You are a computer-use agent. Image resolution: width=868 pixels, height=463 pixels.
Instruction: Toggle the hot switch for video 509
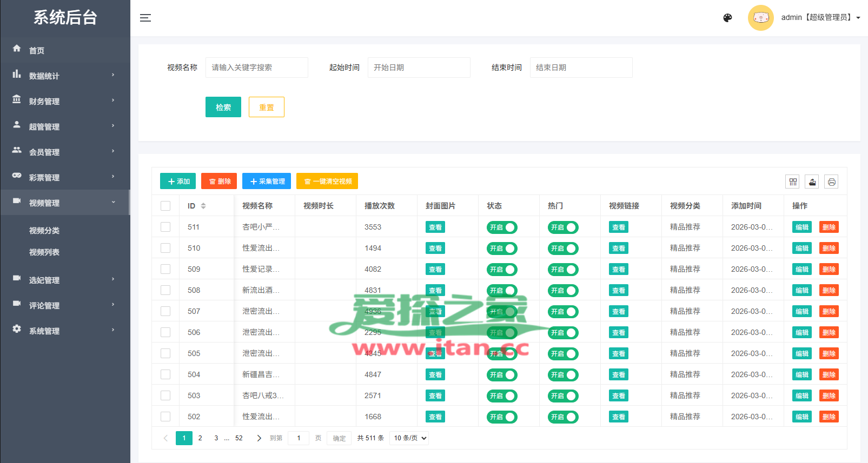tap(563, 270)
